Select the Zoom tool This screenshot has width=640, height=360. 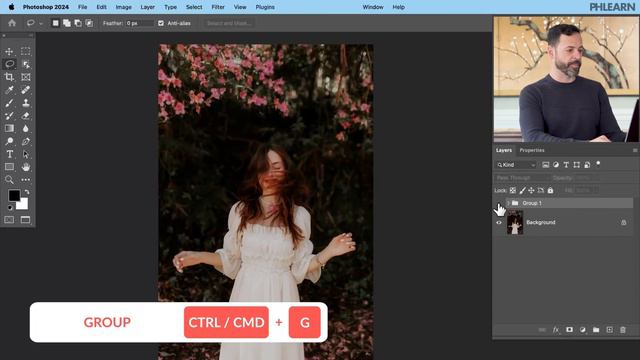coord(9,180)
